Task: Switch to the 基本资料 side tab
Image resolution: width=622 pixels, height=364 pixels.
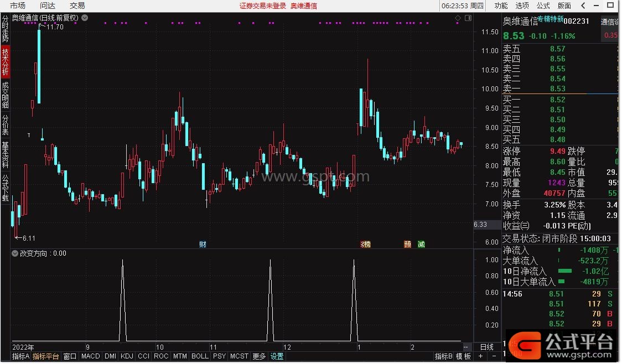Action: pos(5,155)
